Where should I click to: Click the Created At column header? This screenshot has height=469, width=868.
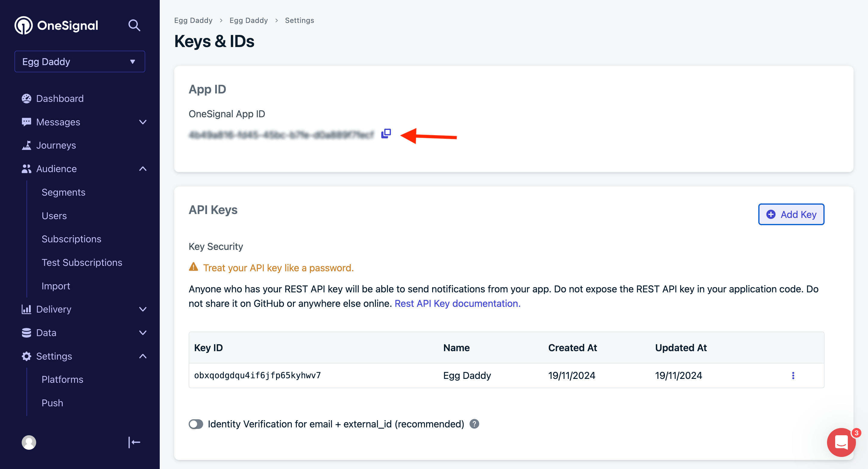(x=573, y=348)
